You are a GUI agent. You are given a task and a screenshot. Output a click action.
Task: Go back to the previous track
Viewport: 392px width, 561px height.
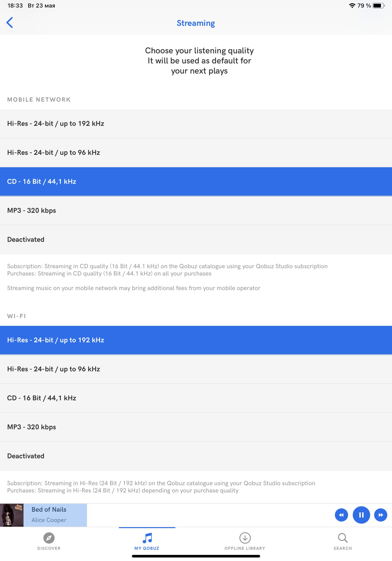point(341,515)
